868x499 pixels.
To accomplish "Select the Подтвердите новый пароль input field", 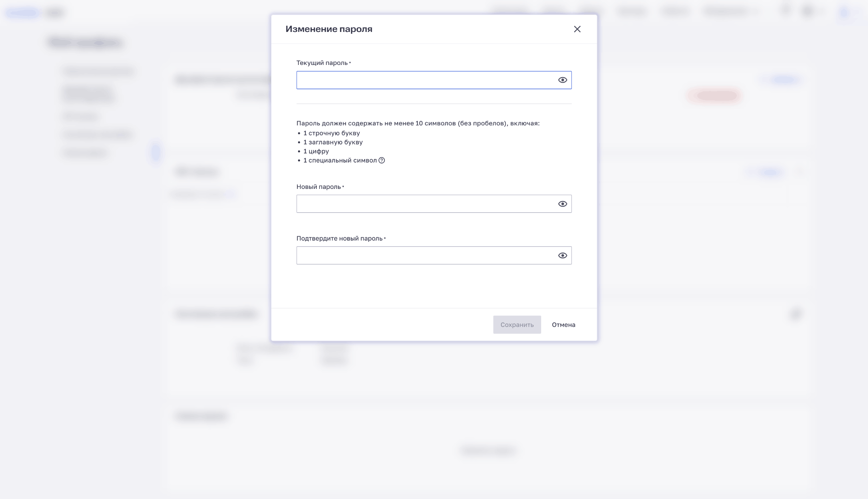I will (434, 256).
